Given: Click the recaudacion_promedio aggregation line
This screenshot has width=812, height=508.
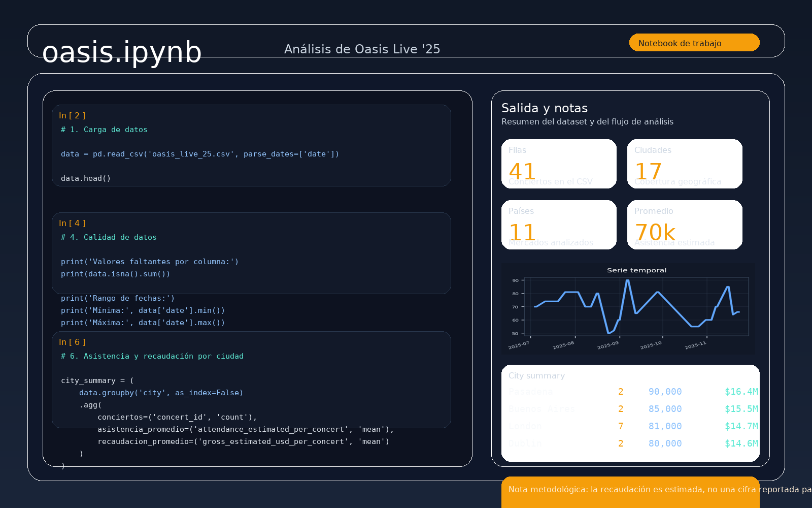Looking at the screenshot, I should coord(244,441).
